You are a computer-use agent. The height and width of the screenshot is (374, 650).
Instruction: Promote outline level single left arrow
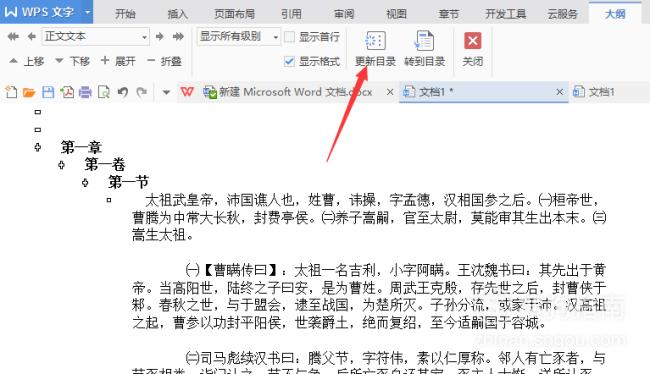[32, 37]
